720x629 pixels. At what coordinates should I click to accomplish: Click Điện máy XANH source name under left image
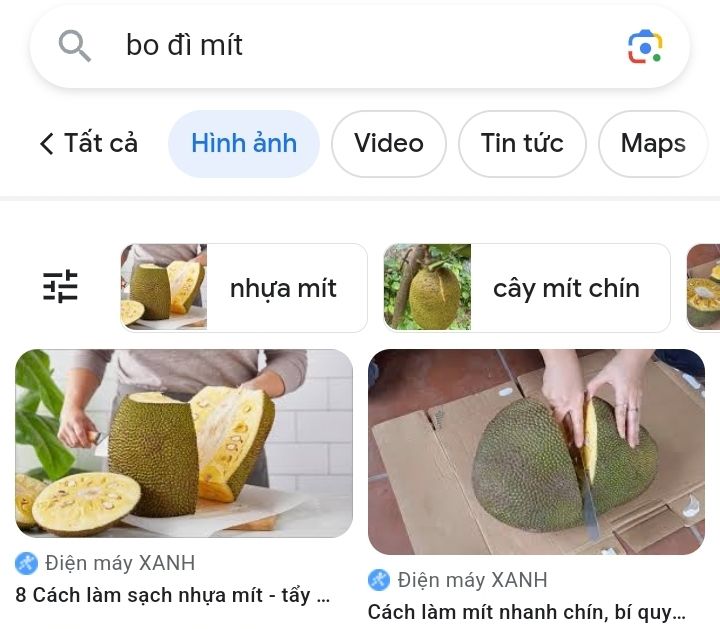pyautogui.click(x=120, y=563)
